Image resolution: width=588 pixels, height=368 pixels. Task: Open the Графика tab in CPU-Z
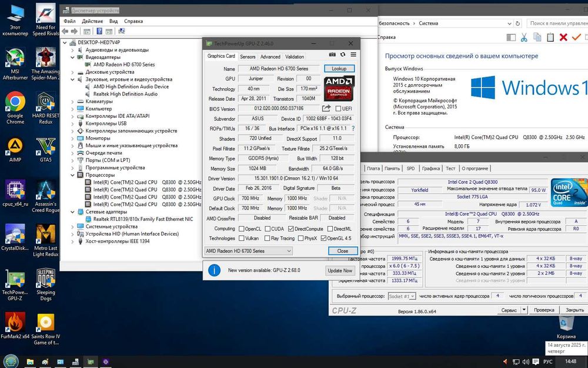(x=431, y=168)
